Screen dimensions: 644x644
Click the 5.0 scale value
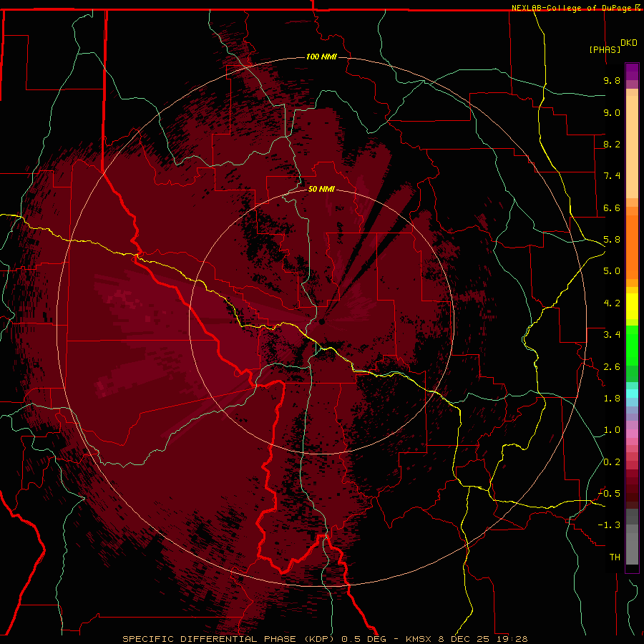coord(612,271)
